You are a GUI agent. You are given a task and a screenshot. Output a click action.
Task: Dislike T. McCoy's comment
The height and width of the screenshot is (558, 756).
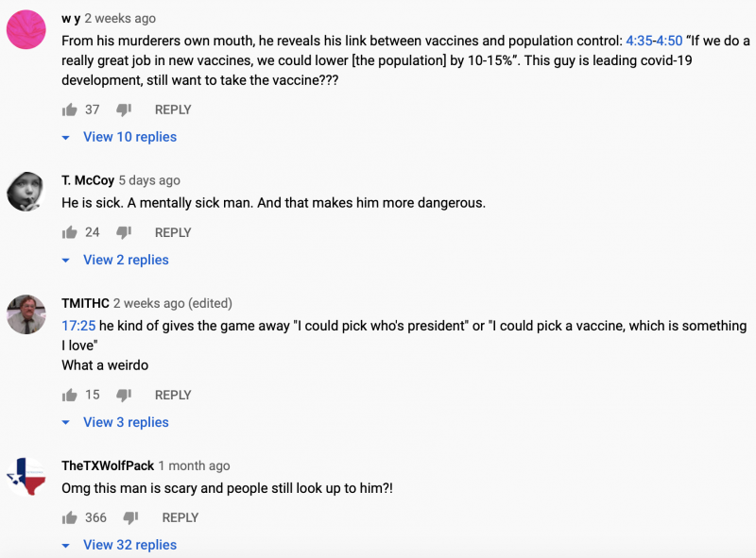[x=124, y=232]
